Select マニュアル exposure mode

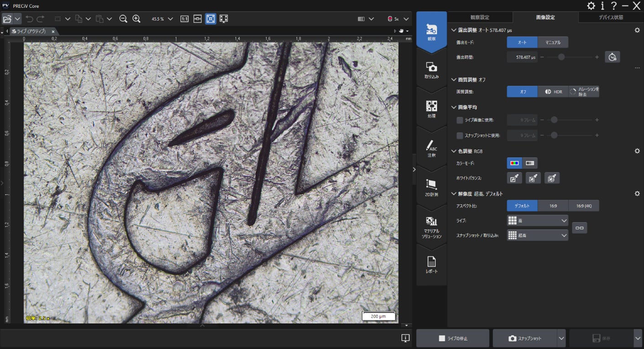click(553, 42)
